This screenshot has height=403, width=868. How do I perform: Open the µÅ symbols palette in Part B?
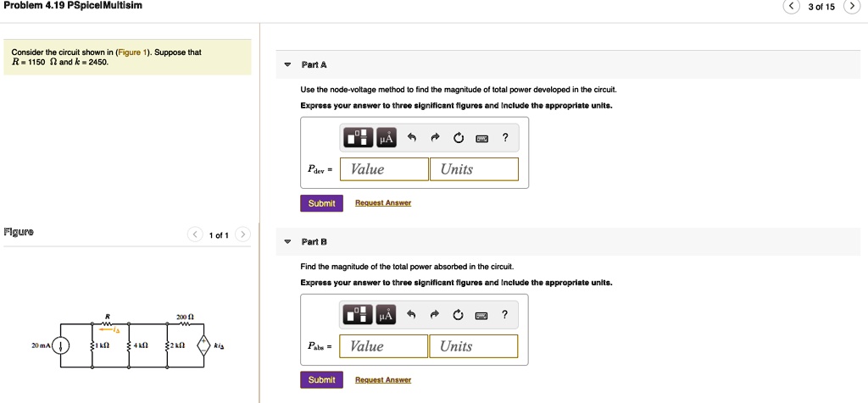(x=387, y=315)
